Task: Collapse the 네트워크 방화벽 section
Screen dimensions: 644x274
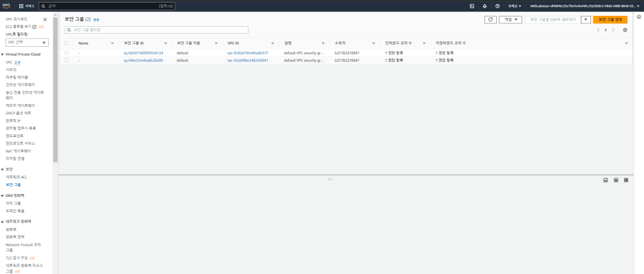Action: (3, 222)
